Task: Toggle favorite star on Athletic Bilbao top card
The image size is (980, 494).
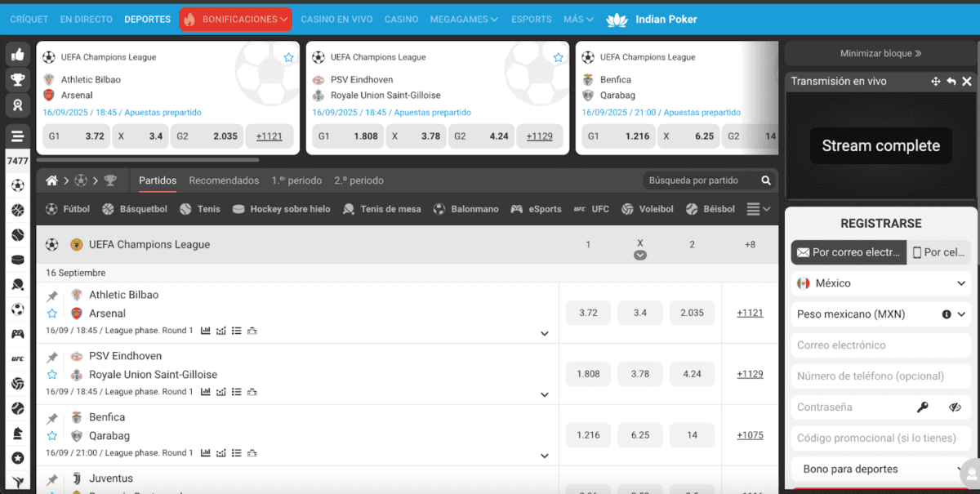Action: pos(288,58)
